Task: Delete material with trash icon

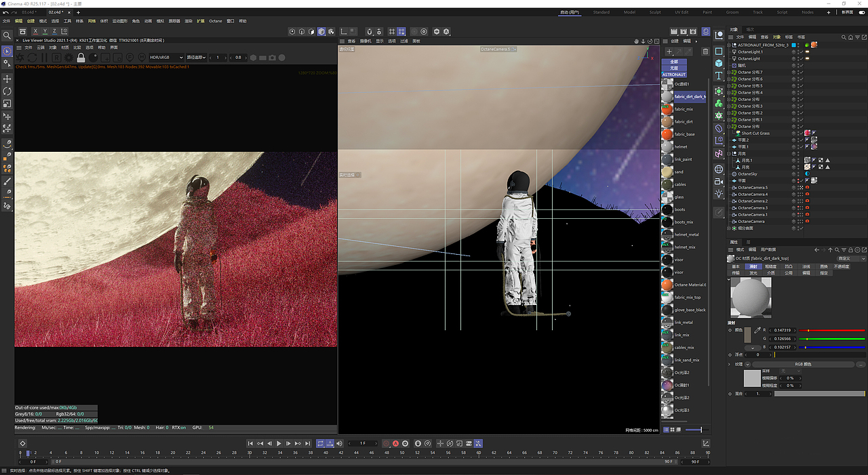Action: (705, 51)
